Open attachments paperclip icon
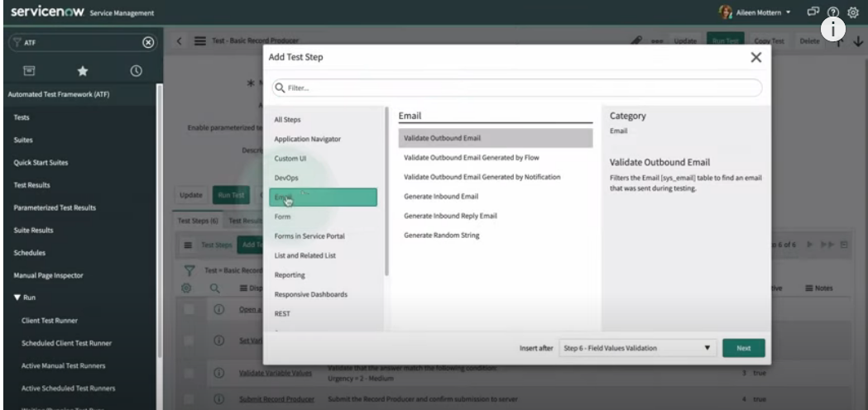 (x=637, y=41)
